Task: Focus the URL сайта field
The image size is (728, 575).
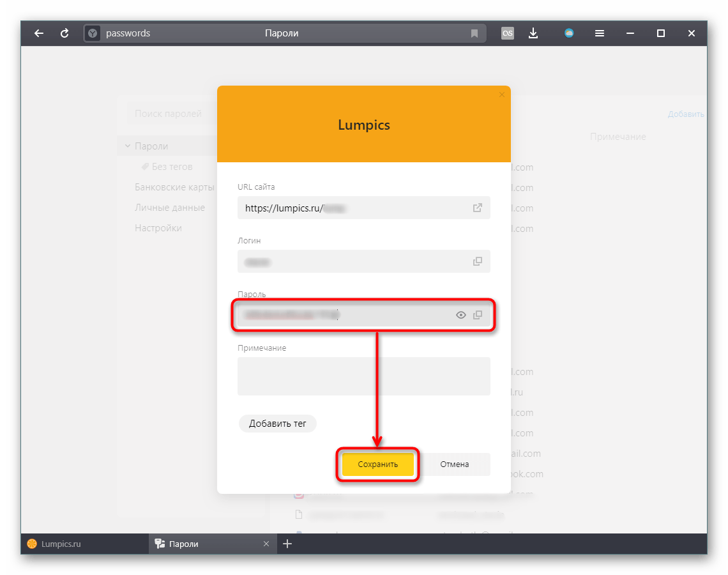Action: coord(363,208)
